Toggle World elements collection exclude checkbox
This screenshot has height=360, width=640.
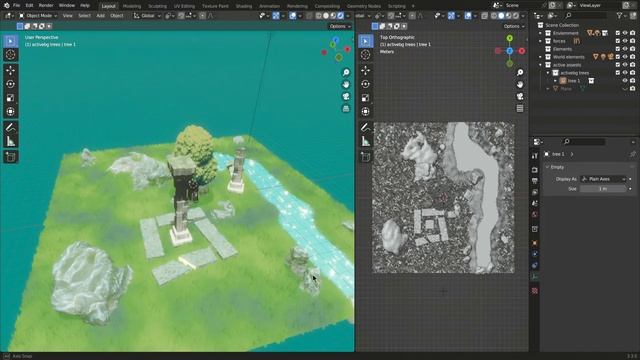618,57
